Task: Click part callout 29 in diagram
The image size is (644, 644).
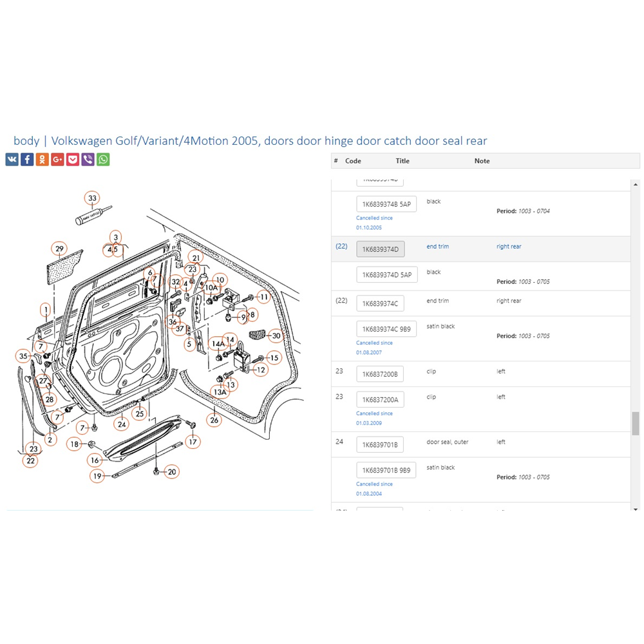Action: point(60,249)
